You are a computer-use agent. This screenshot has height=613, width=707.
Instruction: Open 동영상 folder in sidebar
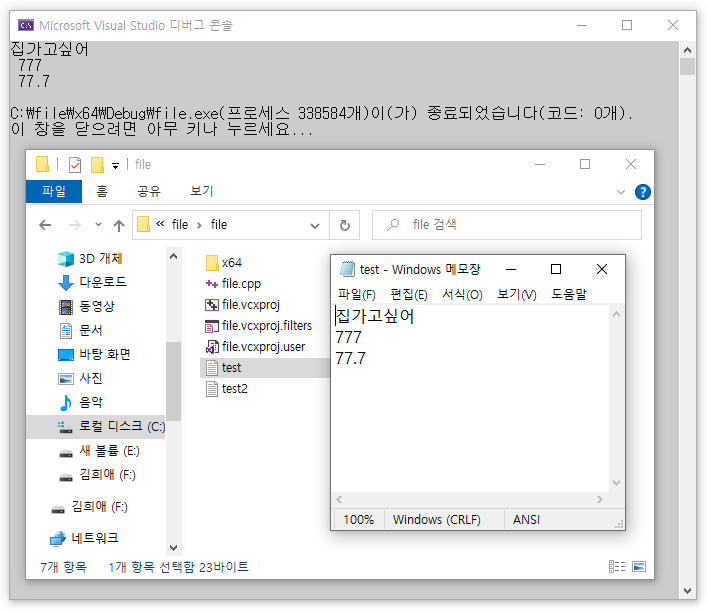(87, 306)
